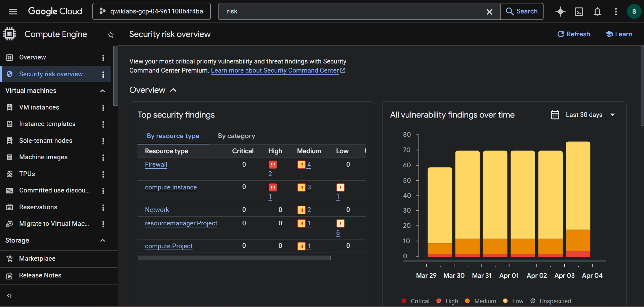Open the main navigation hamburger menu

click(x=13, y=11)
